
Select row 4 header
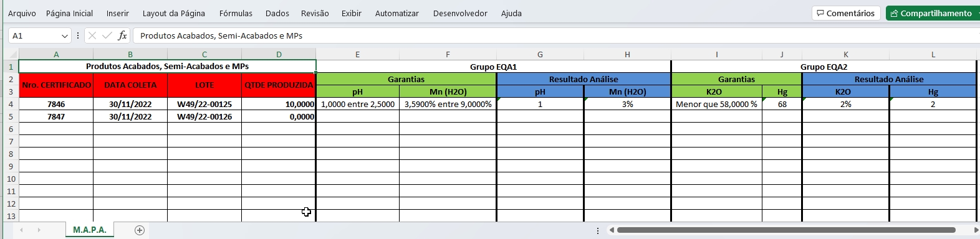click(x=11, y=104)
